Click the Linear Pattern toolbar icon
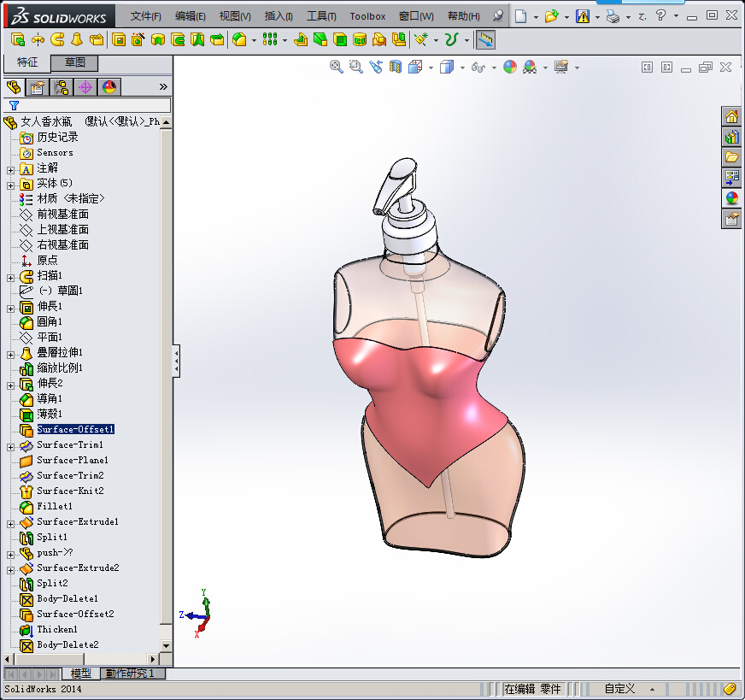The image size is (745, 700). [270, 40]
